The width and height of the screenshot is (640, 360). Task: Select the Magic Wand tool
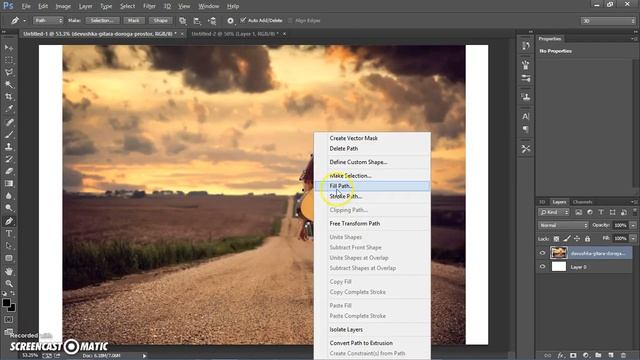click(x=9, y=85)
